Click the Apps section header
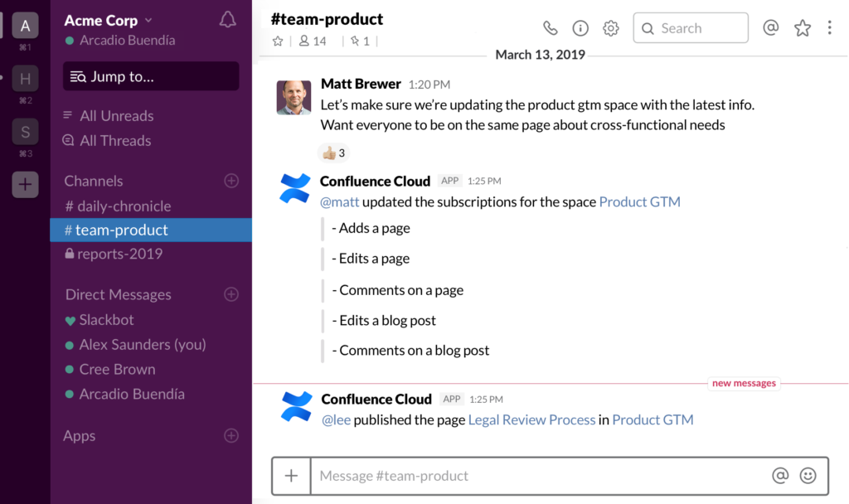Viewport: 849px width, 504px height. pyautogui.click(x=79, y=436)
